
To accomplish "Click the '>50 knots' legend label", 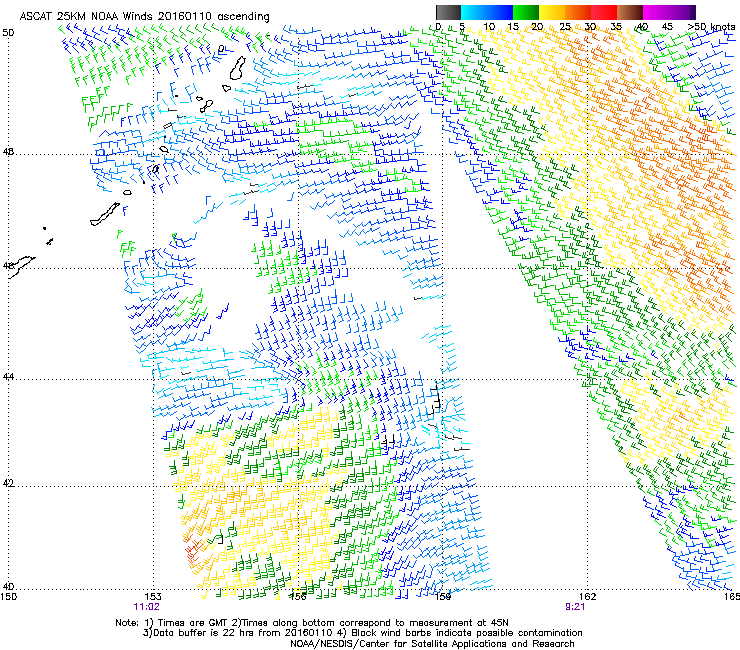I will pyautogui.click(x=711, y=27).
